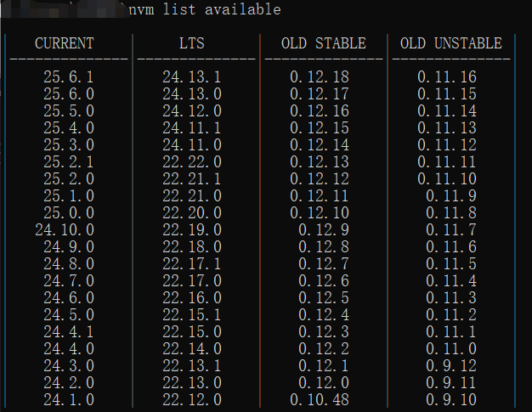Select old stable version 0.12.7

coord(324,264)
